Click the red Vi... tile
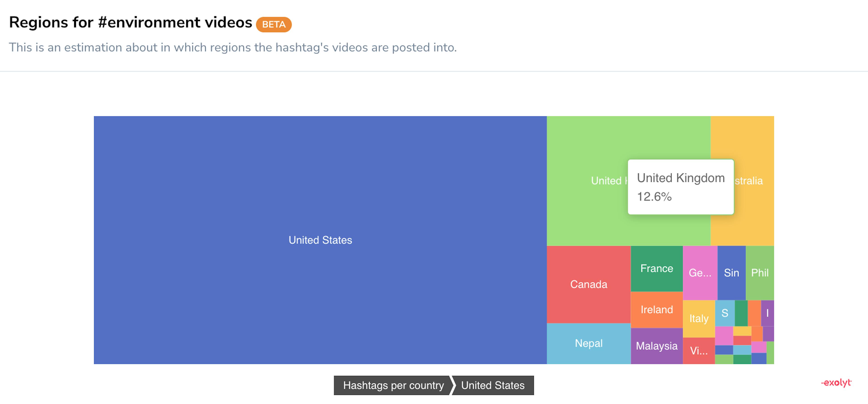This screenshot has height=404, width=868. pos(698,351)
